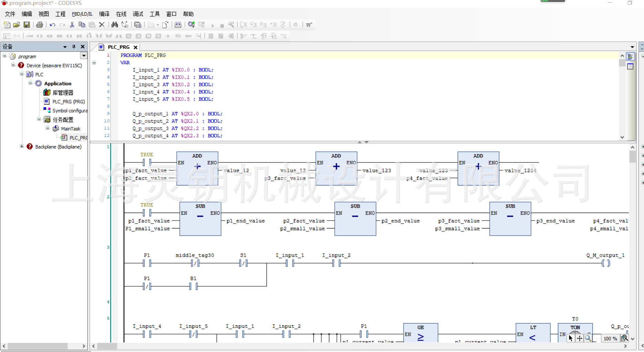
Task: Open the 编辑 menu
Action: (x=27, y=14)
